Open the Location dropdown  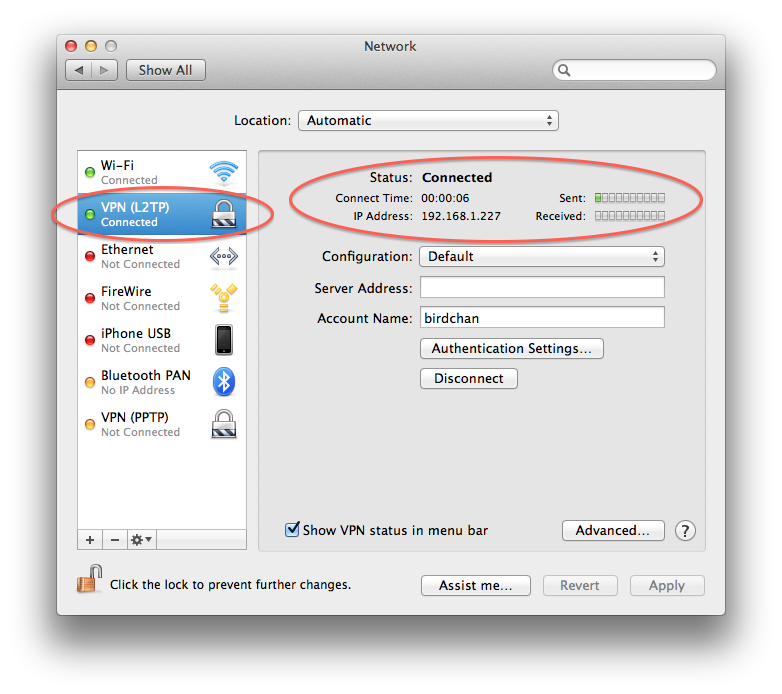pyautogui.click(x=428, y=121)
